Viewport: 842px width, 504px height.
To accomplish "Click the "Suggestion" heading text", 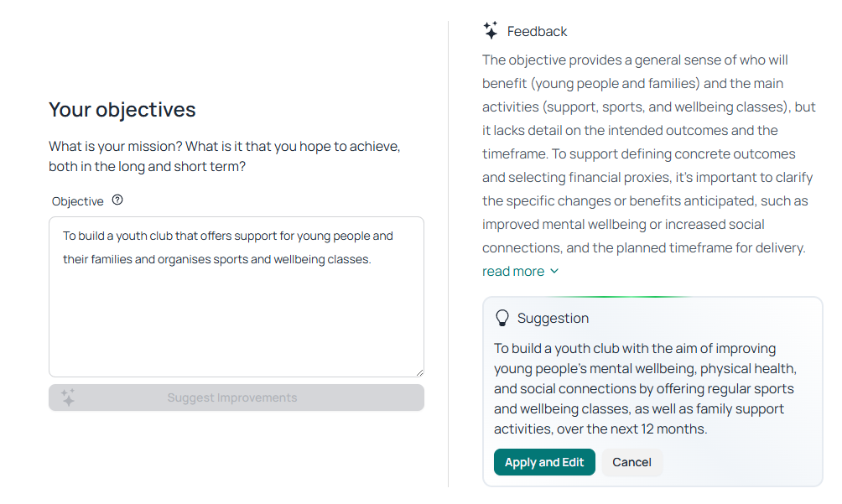I will point(553,319).
